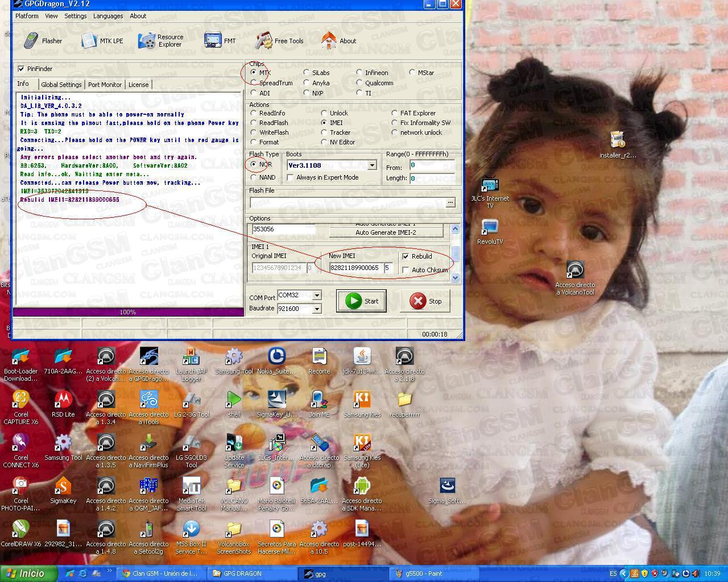This screenshot has height=582, width=728.
Task: Click the Range From input field
Action: (432, 165)
